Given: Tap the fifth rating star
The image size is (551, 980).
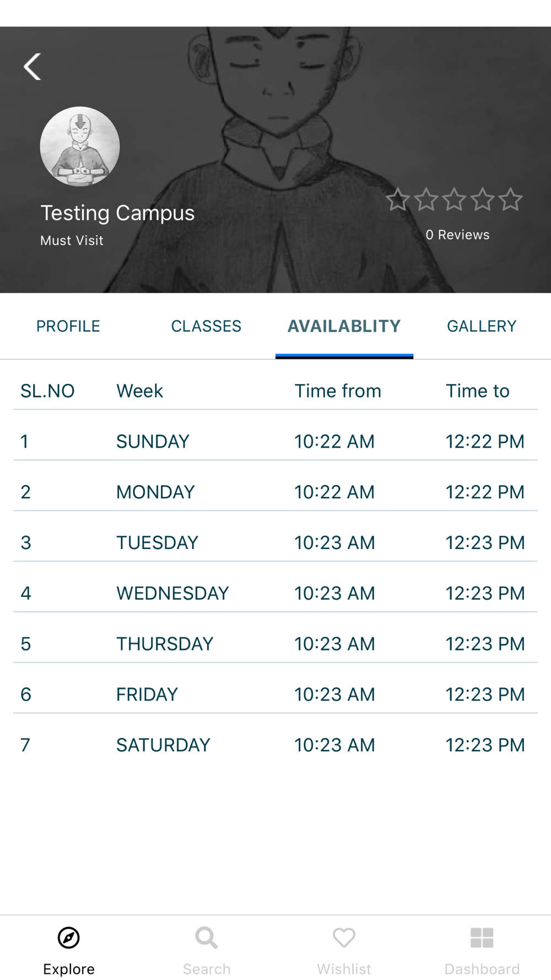Looking at the screenshot, I should tap(511, 200).
